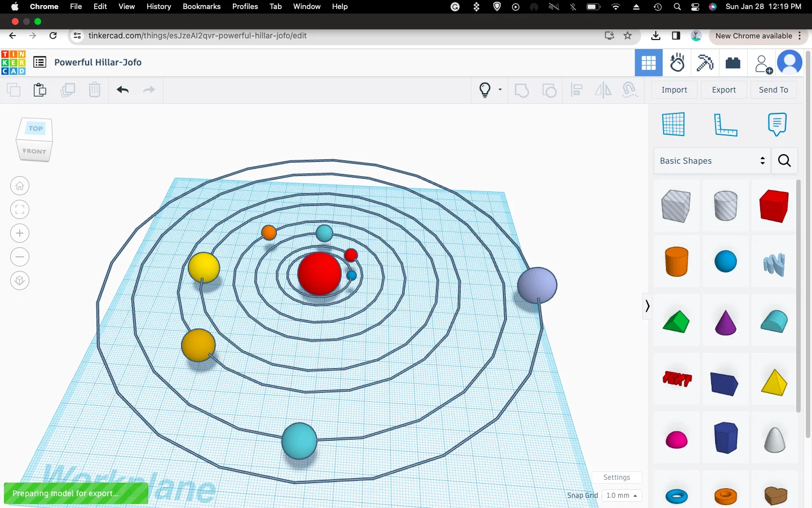
Task: Open the Blocks pickaxe mode icon
Action: pos(705,63)
